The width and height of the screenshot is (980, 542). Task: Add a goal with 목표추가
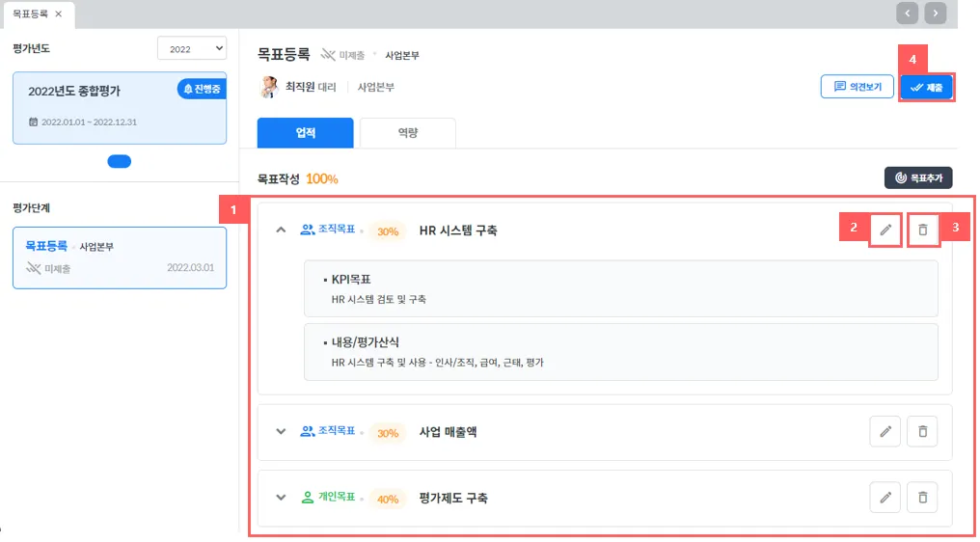point(918,177)
